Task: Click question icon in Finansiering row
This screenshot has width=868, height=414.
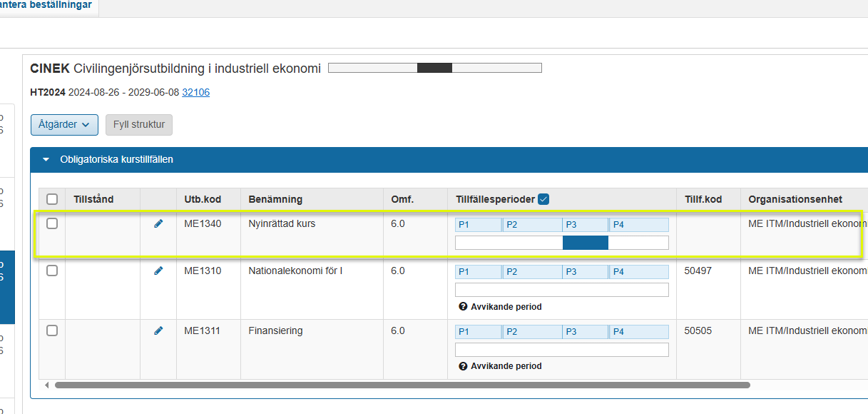Action: tap(463, 366)
